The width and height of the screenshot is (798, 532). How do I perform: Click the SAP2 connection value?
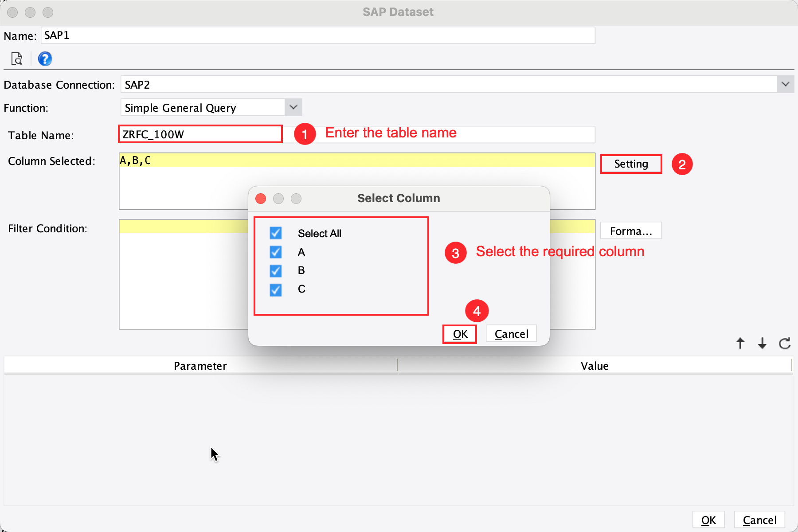click(x=137, y=85)
